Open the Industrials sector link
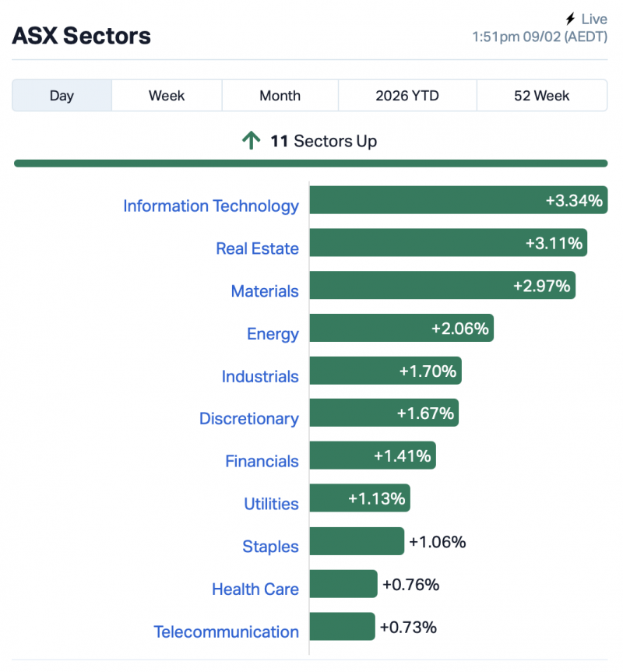 [x=260, y=377]
